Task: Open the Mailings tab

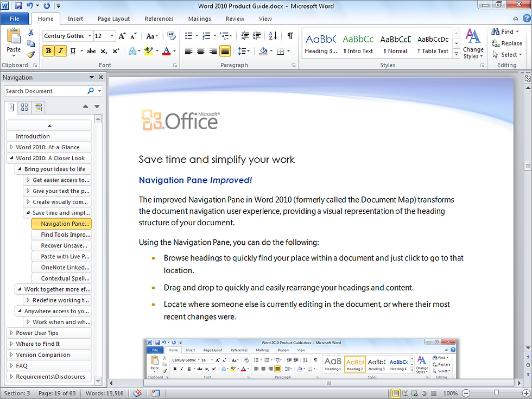Action: (x=200, y=18)
